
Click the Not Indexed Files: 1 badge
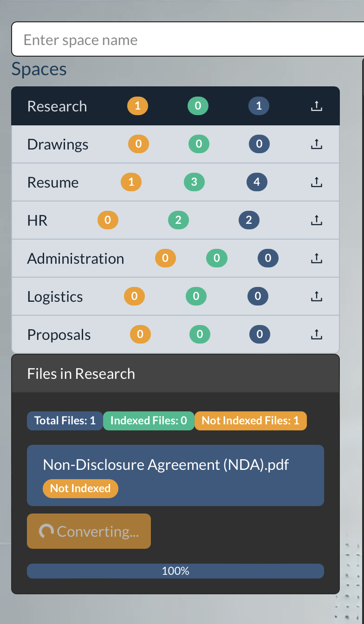point(250,421)
